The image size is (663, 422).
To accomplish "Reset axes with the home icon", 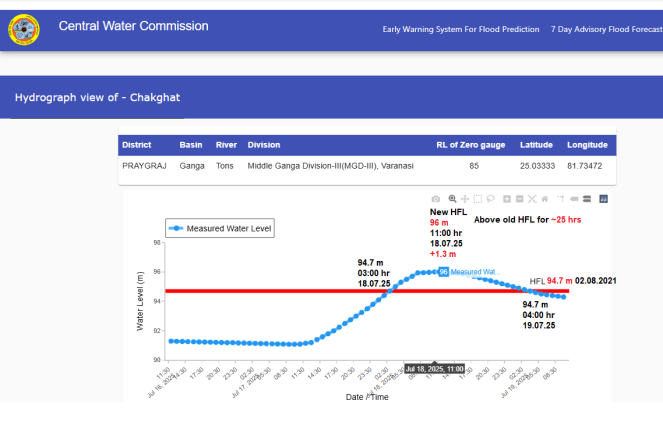I will coord(544,199).
